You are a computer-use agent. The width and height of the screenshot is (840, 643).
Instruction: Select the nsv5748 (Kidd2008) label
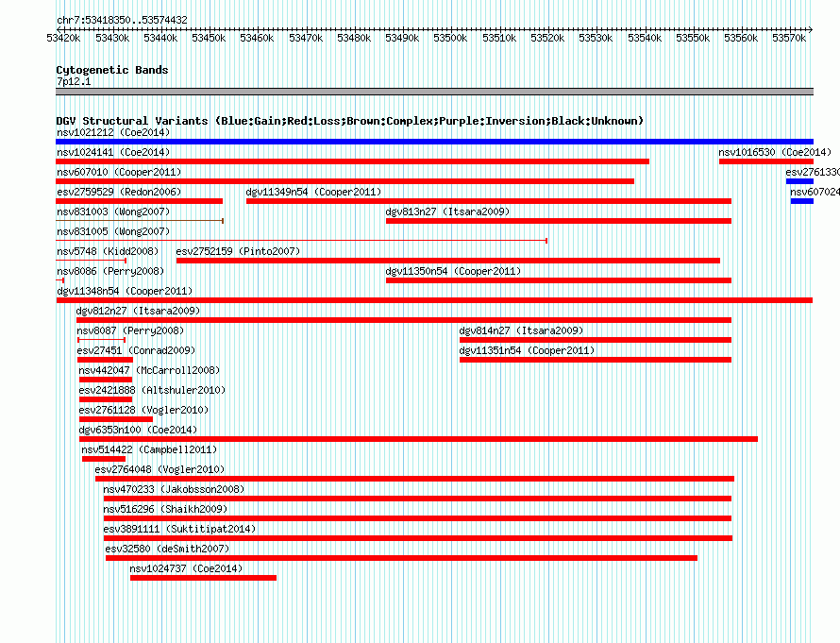tap(108, 251)
